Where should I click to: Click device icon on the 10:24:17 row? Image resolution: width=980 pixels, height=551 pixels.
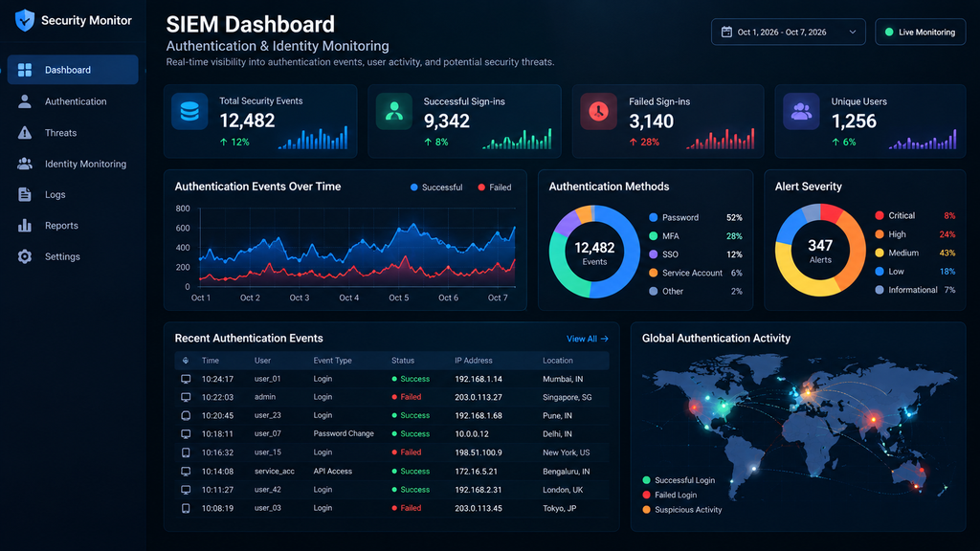[x=186, y=379]
